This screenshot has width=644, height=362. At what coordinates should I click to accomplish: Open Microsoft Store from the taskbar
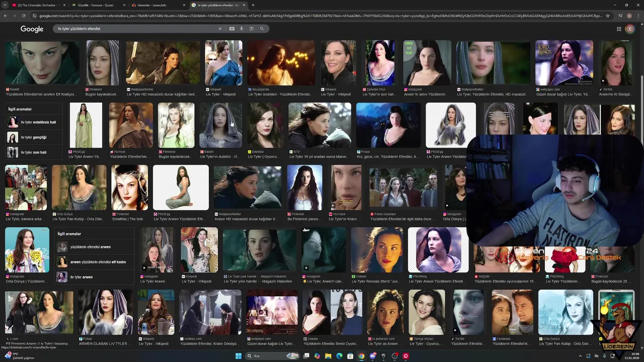(x=350, y=356)
